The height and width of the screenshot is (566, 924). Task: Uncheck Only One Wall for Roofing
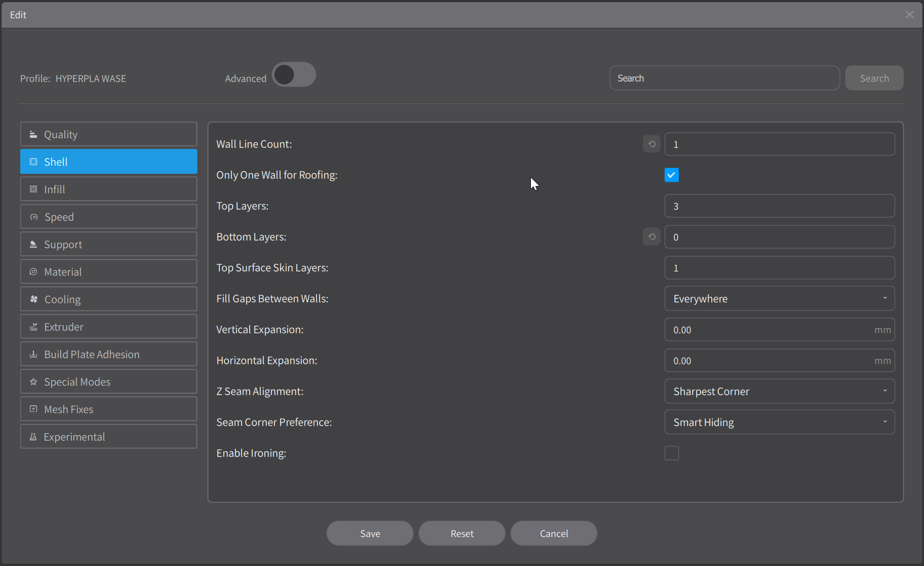pos(671,175)
